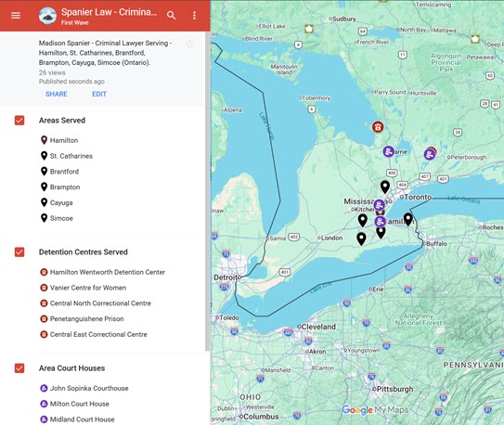This screenshot has width=504, height=425.
Task: Click the Algonquin Provincial Park label
Action: tap(446, 62)
